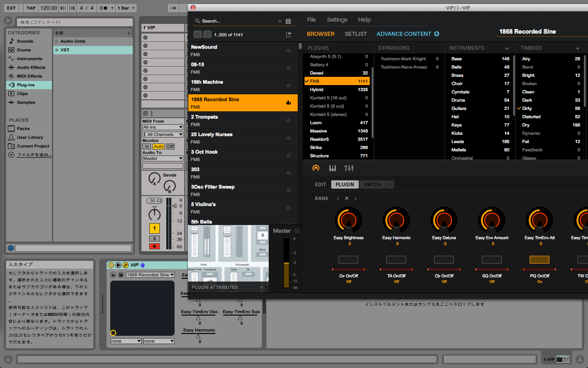The height and width of the screenshot is (368, 588).
Task: Open the dropdown arrow next to PATCH
Action: 390,184
